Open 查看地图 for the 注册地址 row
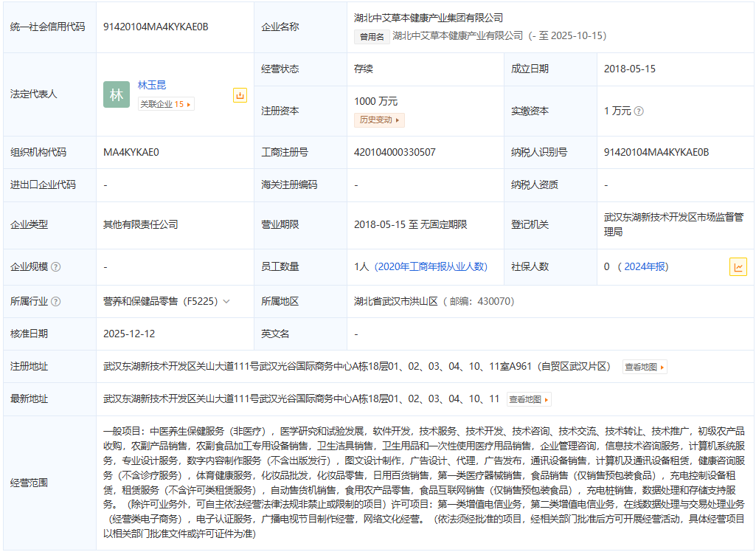756x552 pixels. pyautogui.click(x=645, y=367)
